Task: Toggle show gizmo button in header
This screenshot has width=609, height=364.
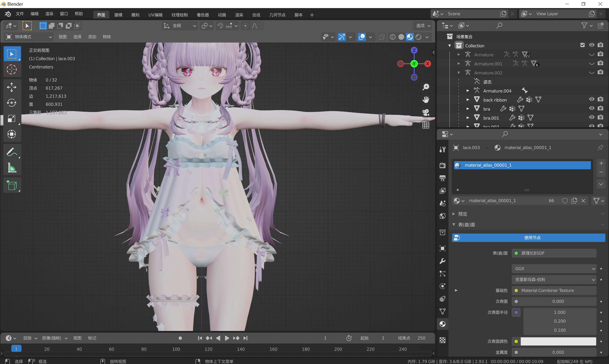Action: coord(342,37)
